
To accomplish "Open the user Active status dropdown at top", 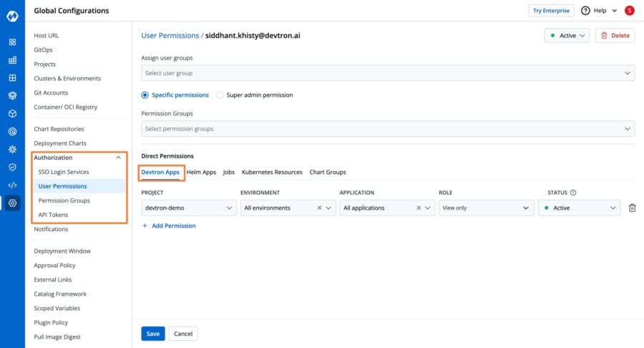I will (567, 36).
